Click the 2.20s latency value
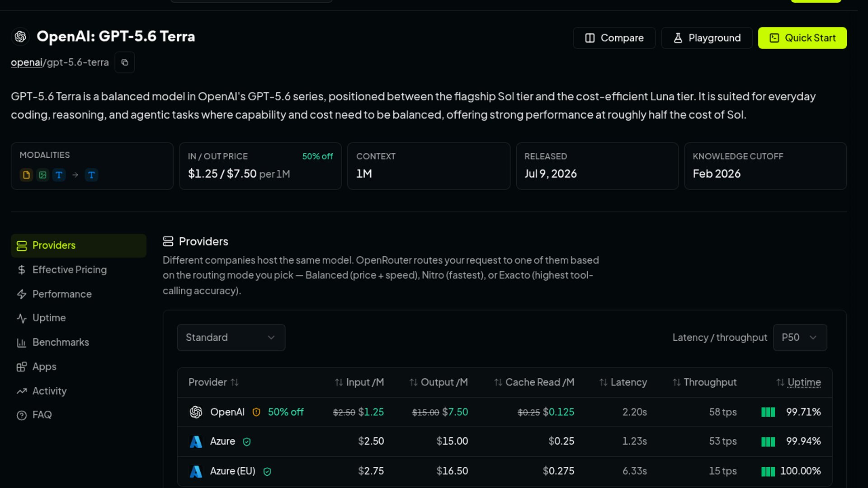The height and width of the screenshot is (488, 868). tap(635, 412)
